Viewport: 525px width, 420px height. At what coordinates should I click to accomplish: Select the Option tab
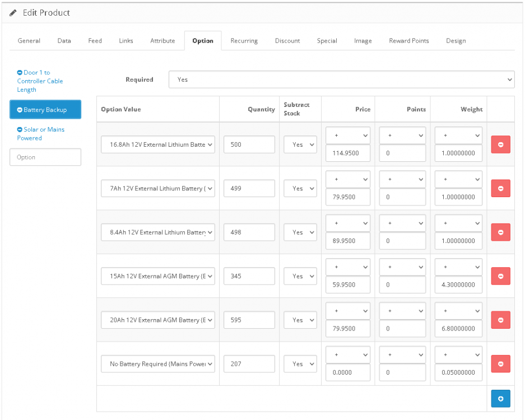coord(203,41)
